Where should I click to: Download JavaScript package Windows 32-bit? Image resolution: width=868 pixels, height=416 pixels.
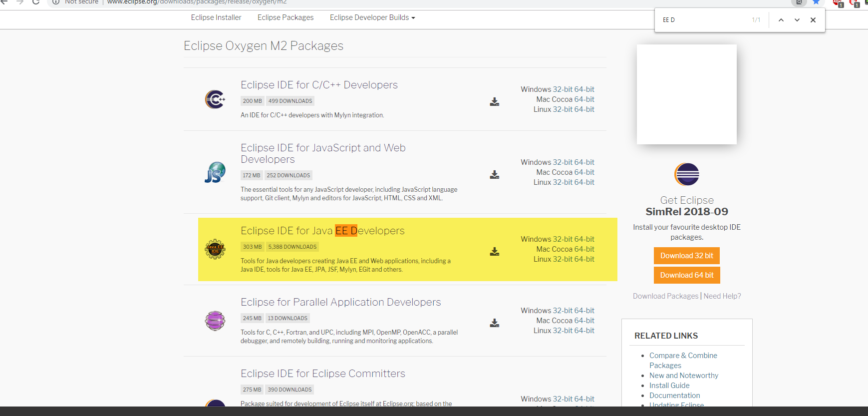click(x=563, y=162)
